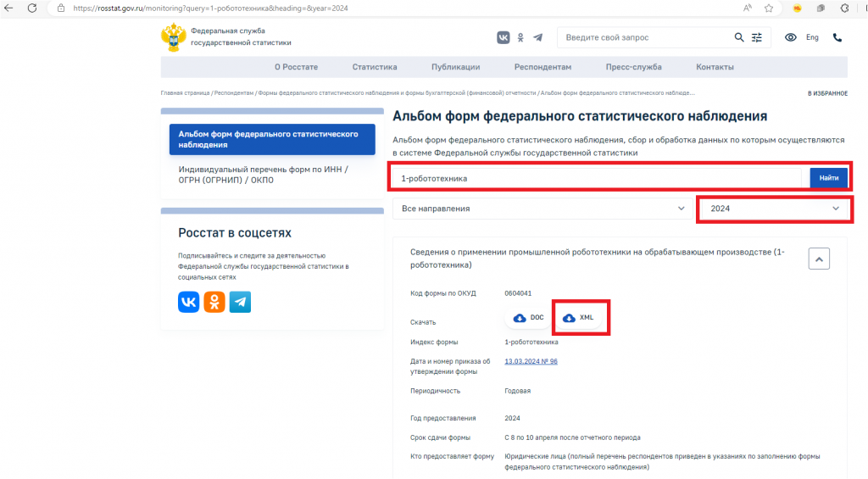The width and height of the screenshot is (868, 479).
Task: Open Telegram from the header social icons
Action: [x=537, y=37]
